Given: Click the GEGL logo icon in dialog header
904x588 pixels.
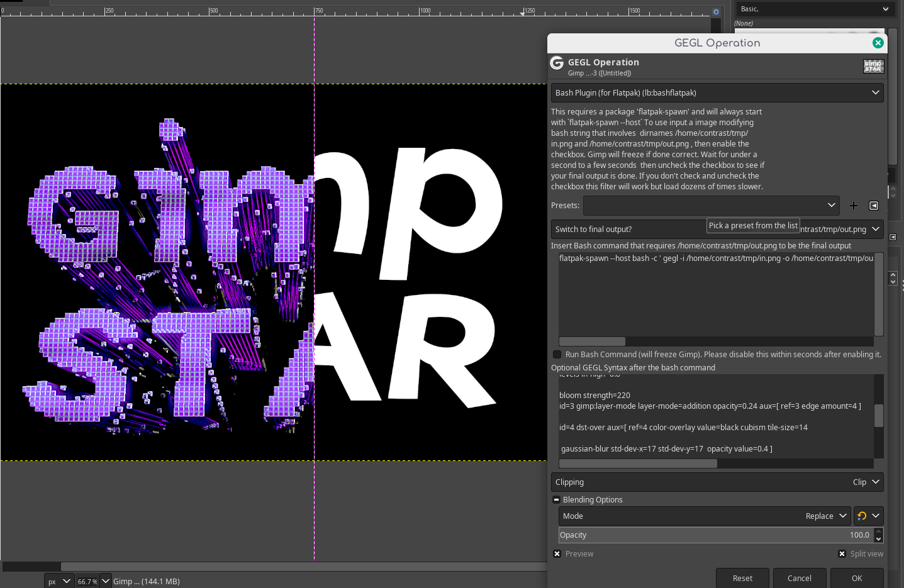Looking at the screenshot, I should 557,63.
